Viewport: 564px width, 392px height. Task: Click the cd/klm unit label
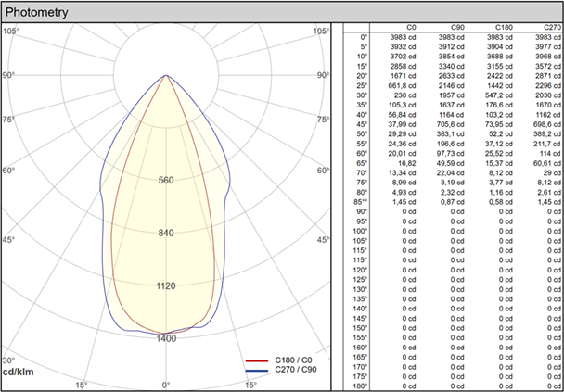tap(19, 372)
